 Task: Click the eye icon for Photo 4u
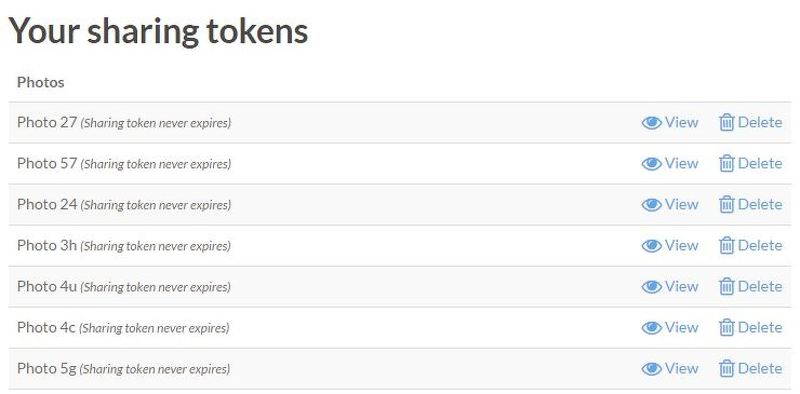[x=652, y=287]
